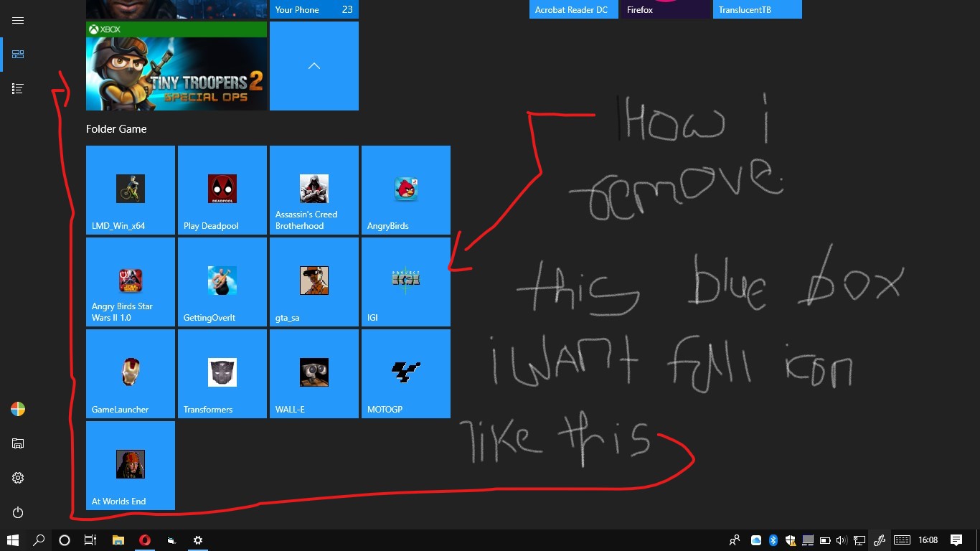This screenshot has width=980, height=551.
Task: Open Bluetooth tray icon
Action: [x=773, y=540]
